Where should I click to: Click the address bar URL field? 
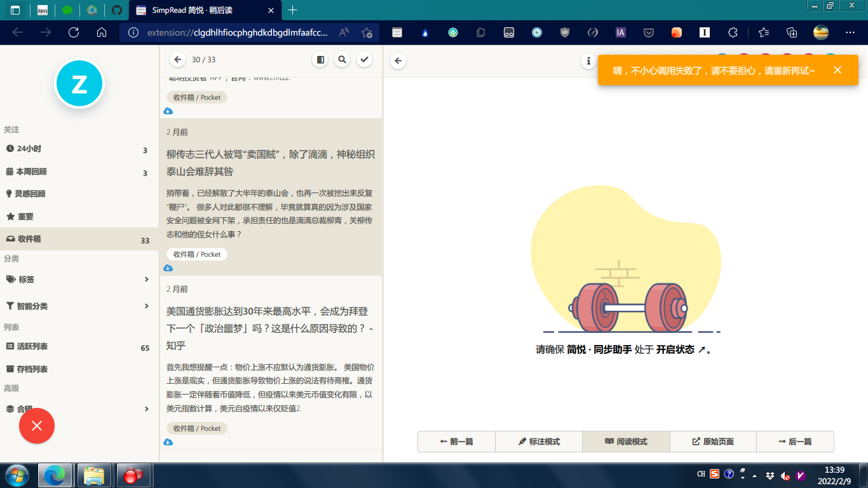[238, 32]
